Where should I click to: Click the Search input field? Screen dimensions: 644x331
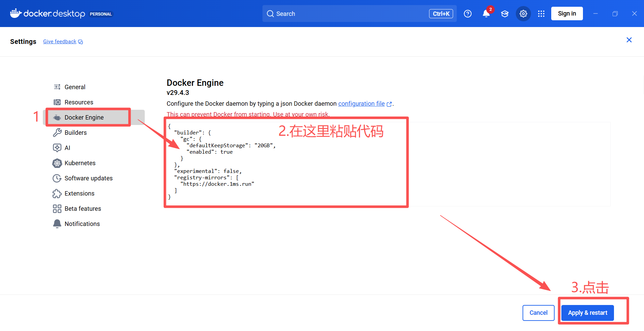359,14
